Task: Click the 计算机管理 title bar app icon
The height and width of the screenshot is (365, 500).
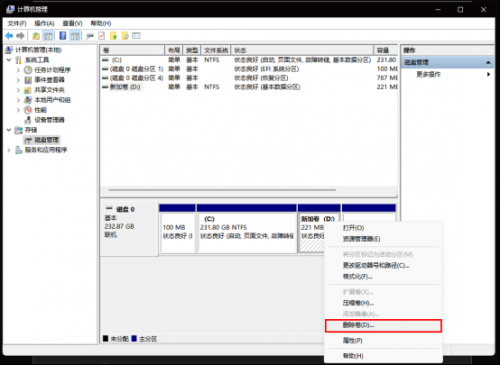Action: (x=10, y=9)
